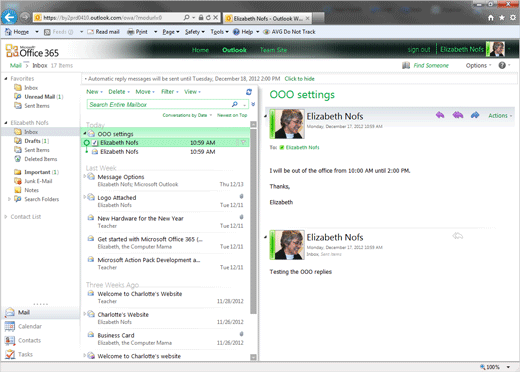The width and height of the screenshot is (520, 372).
Task: Collapse the OOO settings conversation
Action: click(85, 134)
